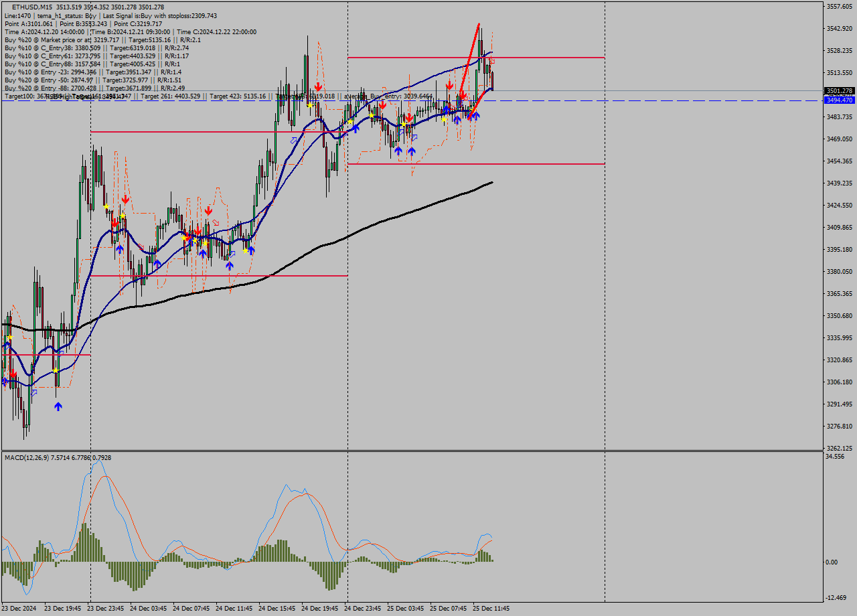The width and height of the screenshot is (857, 616).
Task: Click the 3469.050 price axis value
Action: (x=840, y=139)
